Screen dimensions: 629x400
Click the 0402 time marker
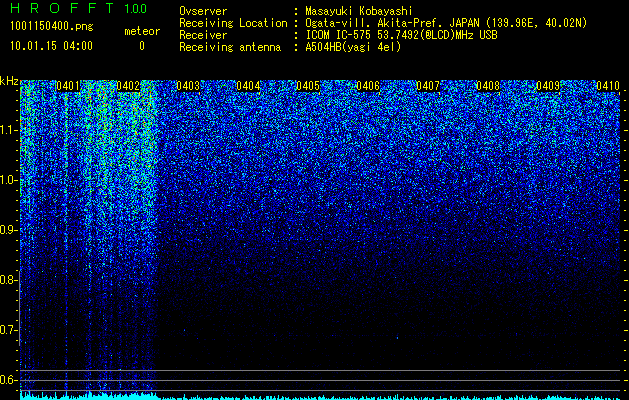128,86
